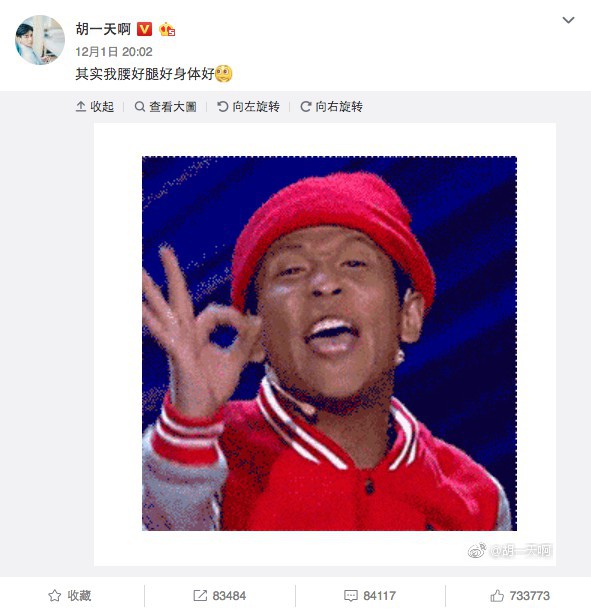Open comments via bubble icon 84117
Image resolution: width=591 pixels, height=611 pixels.
[x=370, y=595]
